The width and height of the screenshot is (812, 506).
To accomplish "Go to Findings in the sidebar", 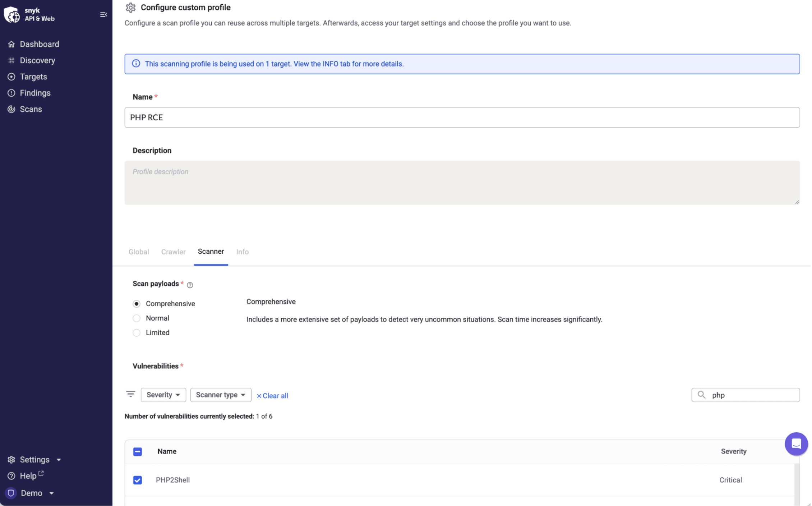I will point(35,93).
